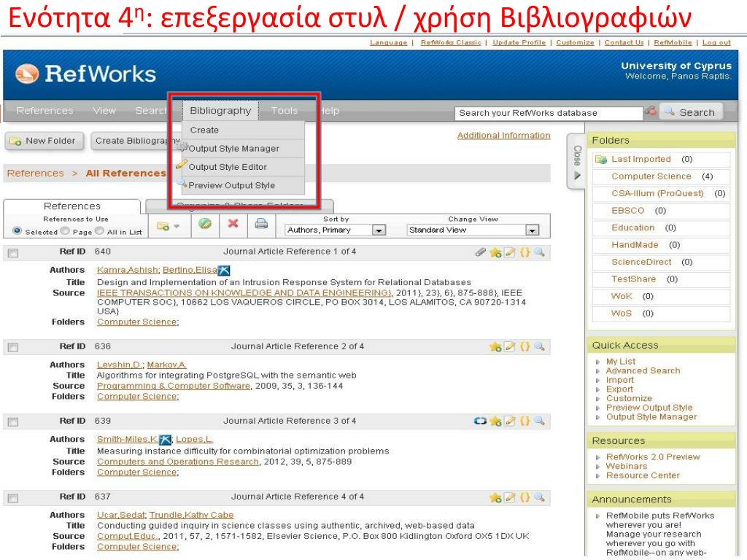Delete selected references with red X
The height and width of the screenshot is (560, 747).
tap(233, 223)
